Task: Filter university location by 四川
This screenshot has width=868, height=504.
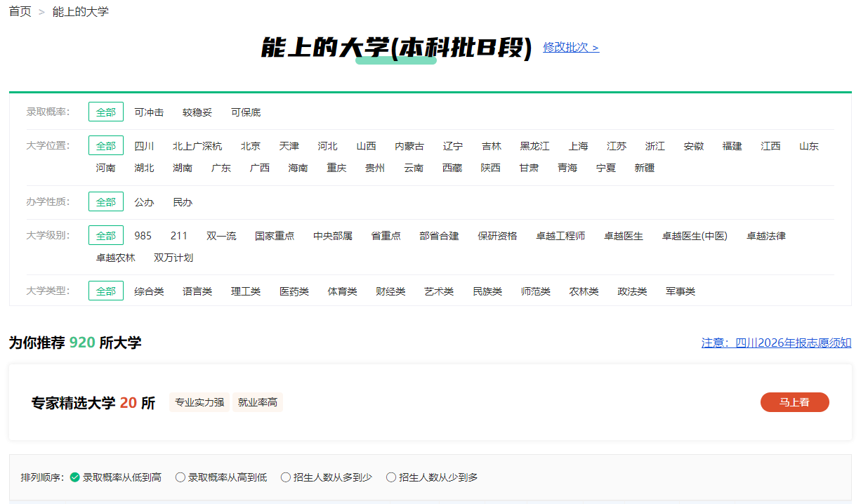Action: (x=144, y=146)
